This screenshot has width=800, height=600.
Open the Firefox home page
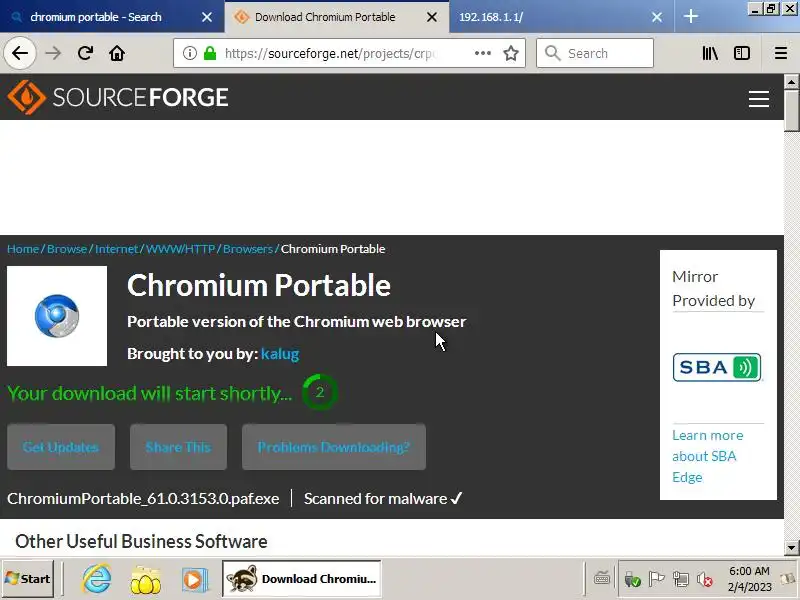click(117, 53)
